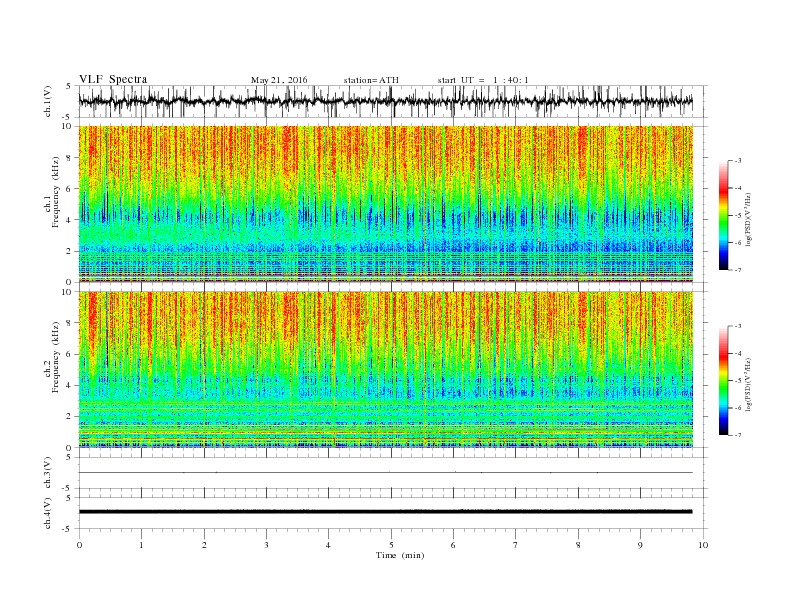Viewport: 792px width, 612px height.
Task: Click the "VLF Spectra" title text
Action: pos(113,79)
